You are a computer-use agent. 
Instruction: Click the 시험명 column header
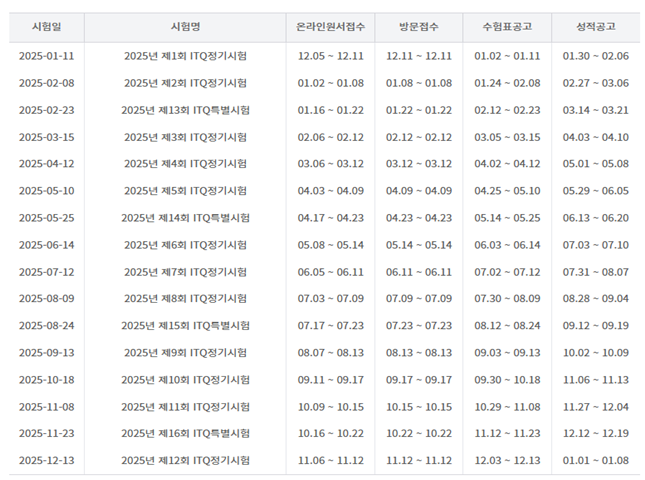pyautogui.click(x=185, y=27)
